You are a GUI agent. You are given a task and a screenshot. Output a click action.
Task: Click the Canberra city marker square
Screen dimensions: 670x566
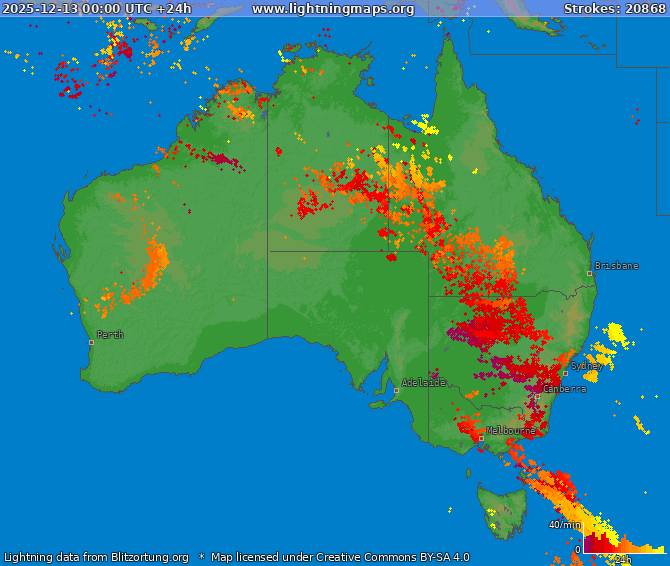pos(537,396)
